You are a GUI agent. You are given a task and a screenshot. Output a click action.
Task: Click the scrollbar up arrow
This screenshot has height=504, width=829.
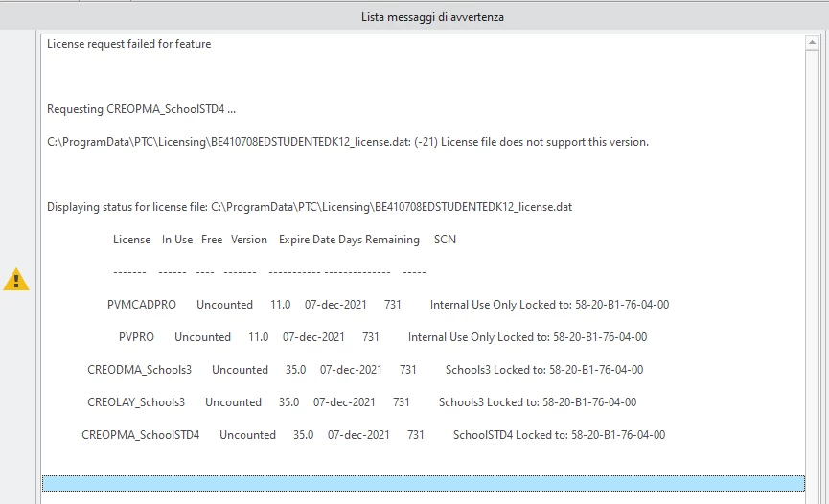coord(812,43)
